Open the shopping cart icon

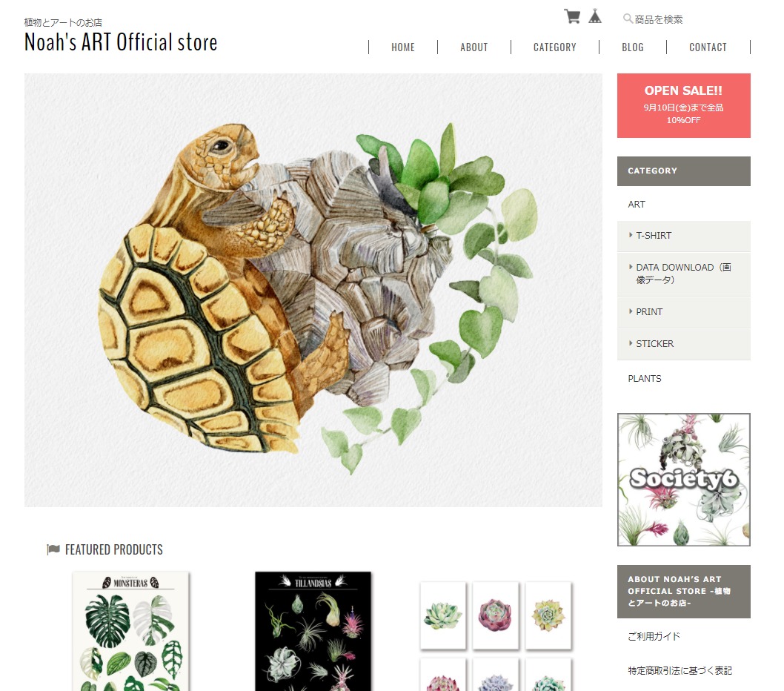pos(572,16)
